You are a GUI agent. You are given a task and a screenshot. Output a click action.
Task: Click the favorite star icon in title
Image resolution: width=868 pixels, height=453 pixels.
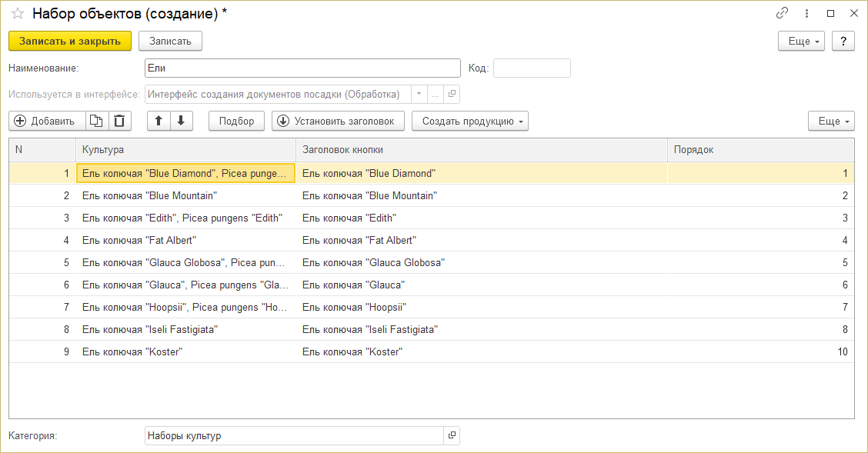pyautogui.click(x=17, y=13)
